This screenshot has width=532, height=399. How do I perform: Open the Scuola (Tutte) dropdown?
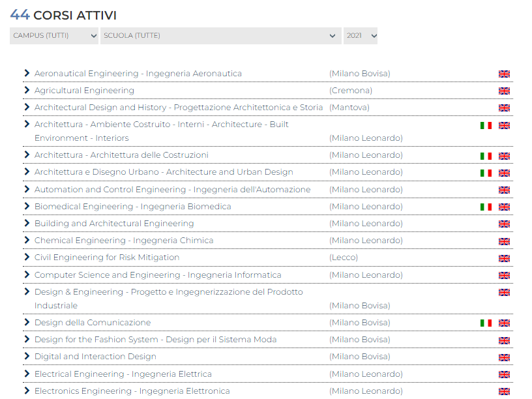click(x=221, y=36)
